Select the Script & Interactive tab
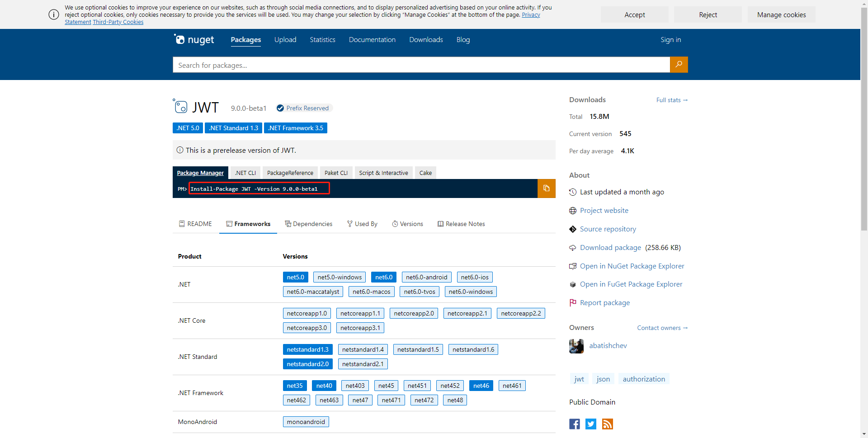The height and width of the screenshot is (438, 868). [384, 173]
